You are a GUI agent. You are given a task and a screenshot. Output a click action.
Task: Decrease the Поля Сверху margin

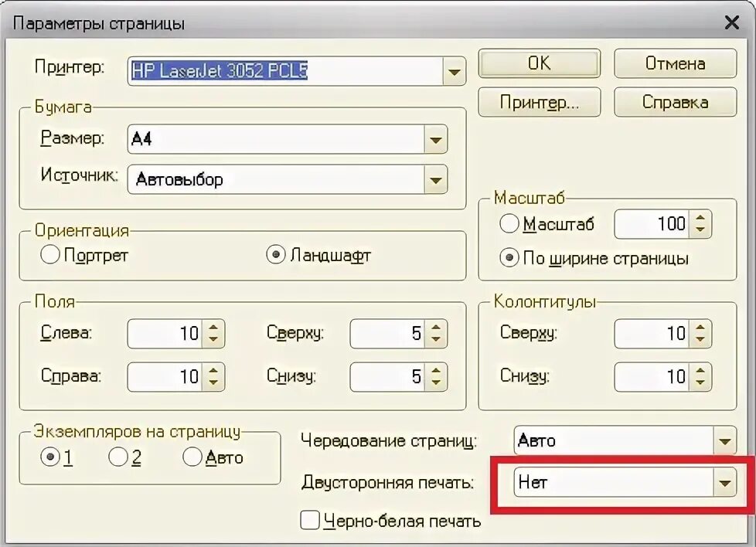click(x=436, y=340)
